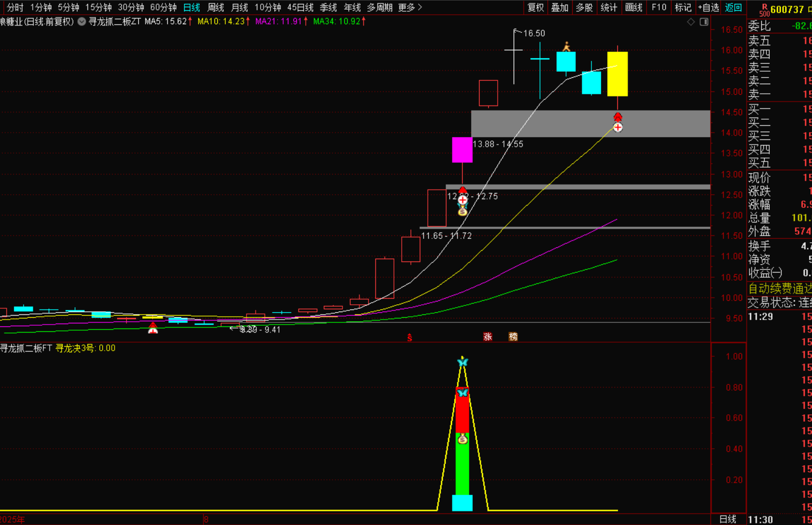This screenshot has height=525, width=812.
Task: Click the red arrow signal near 9.41 label
Action: click(153, 328)
